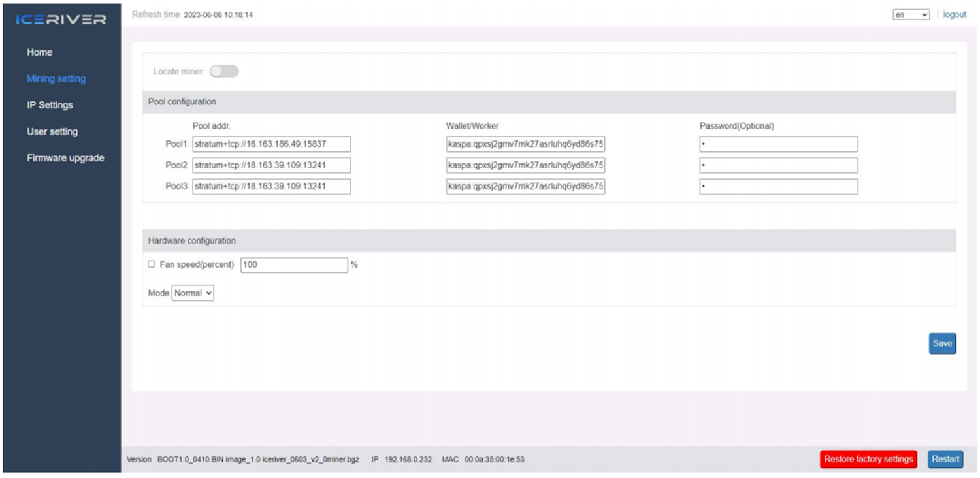The image size is (980, 478).
Task: Open the language selector dropdown
Action: (911, 15)
